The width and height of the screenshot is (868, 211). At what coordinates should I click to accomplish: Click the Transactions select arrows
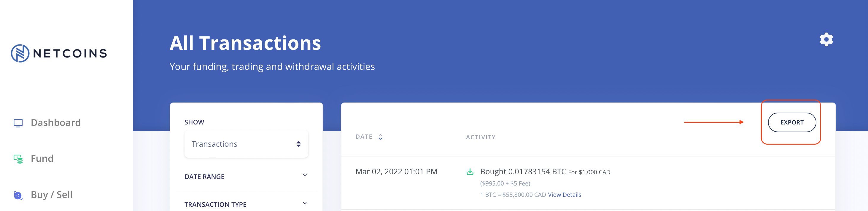pos(298,144)
